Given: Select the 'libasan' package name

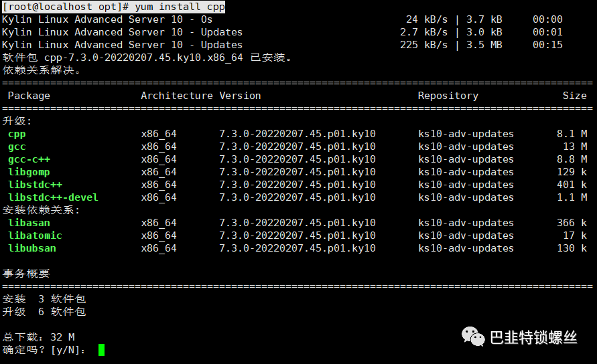Looking at the screenshot, I should pyautogui.click(x=29, y=223).
